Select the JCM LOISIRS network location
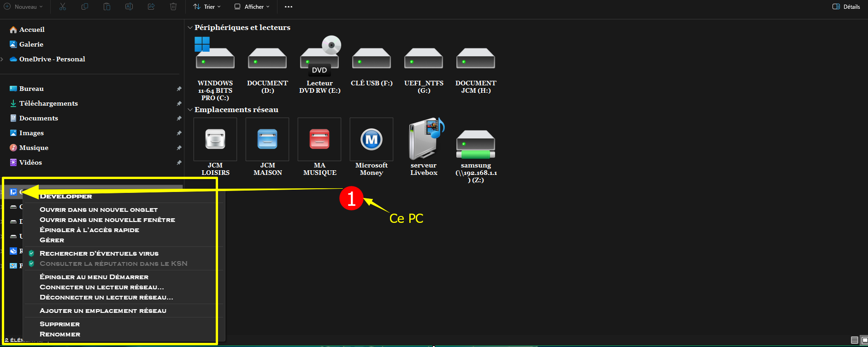This screenshot has height=347, width=868. click(215, 147)
